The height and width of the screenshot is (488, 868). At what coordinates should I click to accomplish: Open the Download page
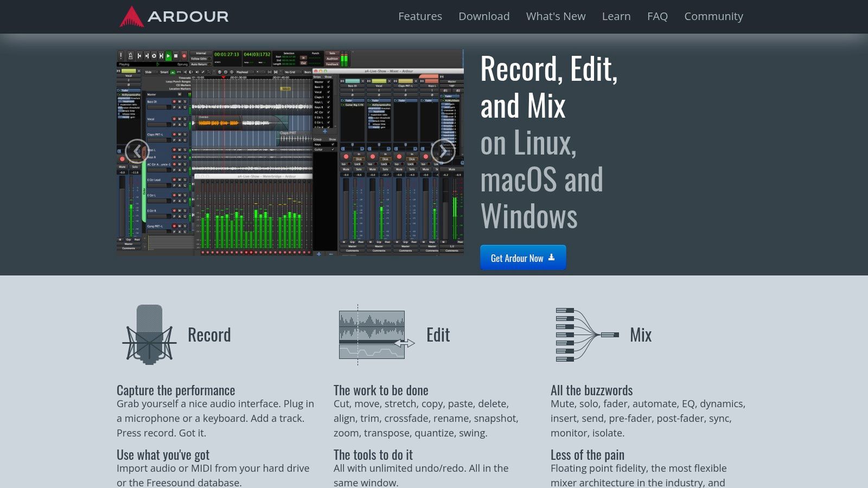(484, 16)
